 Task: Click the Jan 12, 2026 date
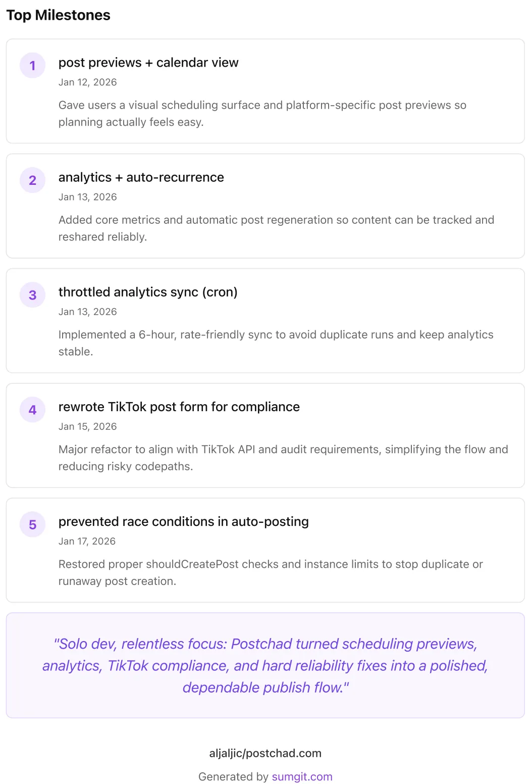(x=87, y=82)
